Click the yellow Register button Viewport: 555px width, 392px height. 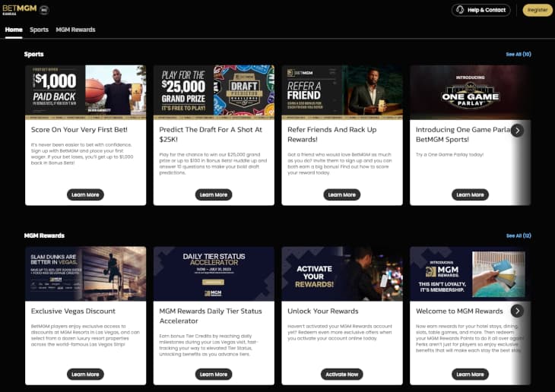click(538, 10)
